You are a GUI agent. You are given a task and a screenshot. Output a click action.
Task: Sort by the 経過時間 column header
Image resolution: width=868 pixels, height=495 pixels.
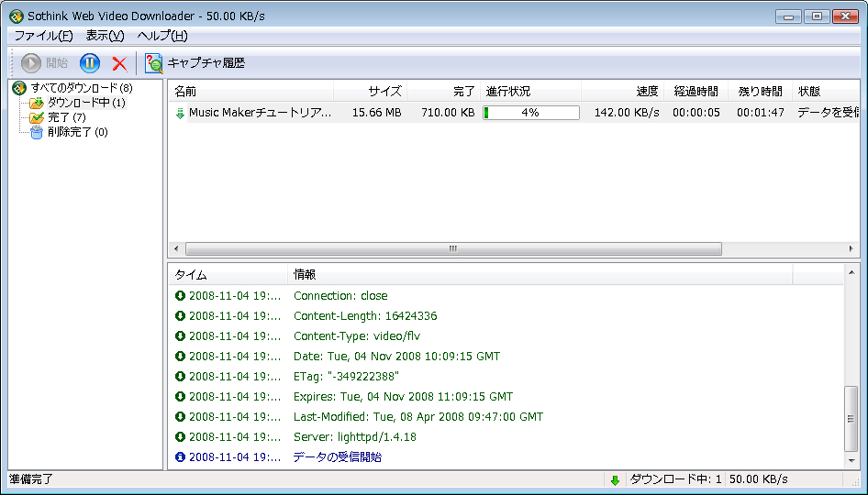[696, 92]
